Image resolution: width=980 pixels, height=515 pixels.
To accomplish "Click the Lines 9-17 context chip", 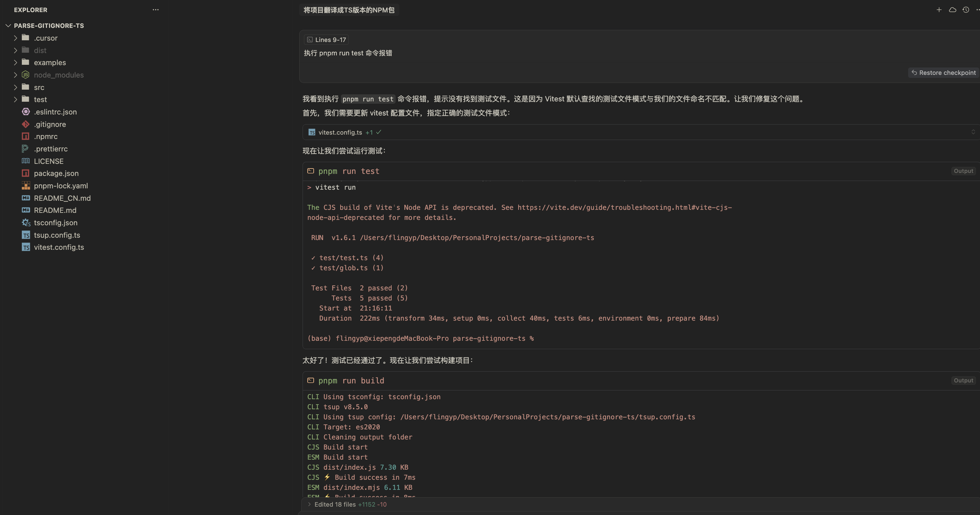I will (x=326, y=40).
